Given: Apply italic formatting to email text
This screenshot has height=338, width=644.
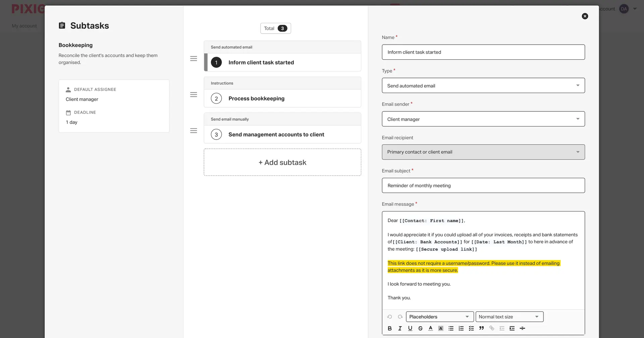Looking at the screenshot, I should point(400,328).
